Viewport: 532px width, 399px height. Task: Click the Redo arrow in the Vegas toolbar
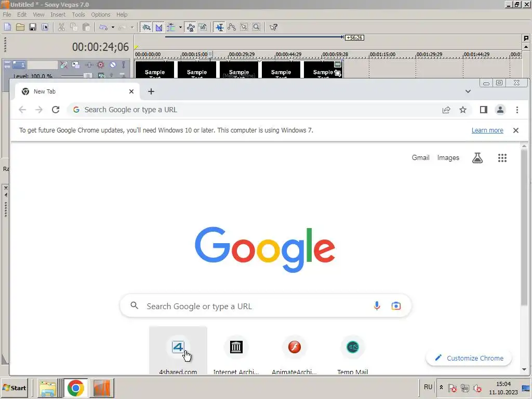point(123,27)
